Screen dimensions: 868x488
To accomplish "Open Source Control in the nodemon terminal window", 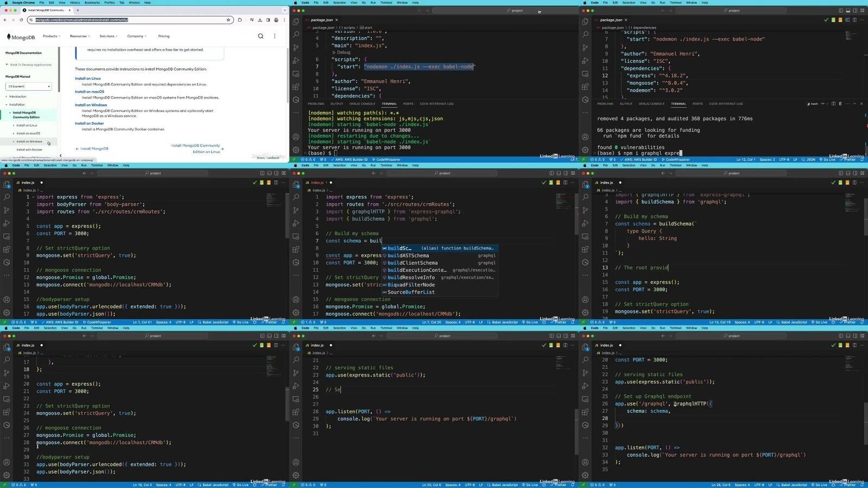I will [x=296, y=47].
